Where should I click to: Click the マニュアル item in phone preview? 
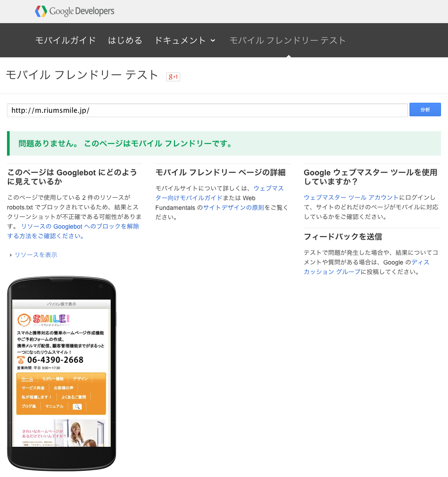(x=54, y=407)
